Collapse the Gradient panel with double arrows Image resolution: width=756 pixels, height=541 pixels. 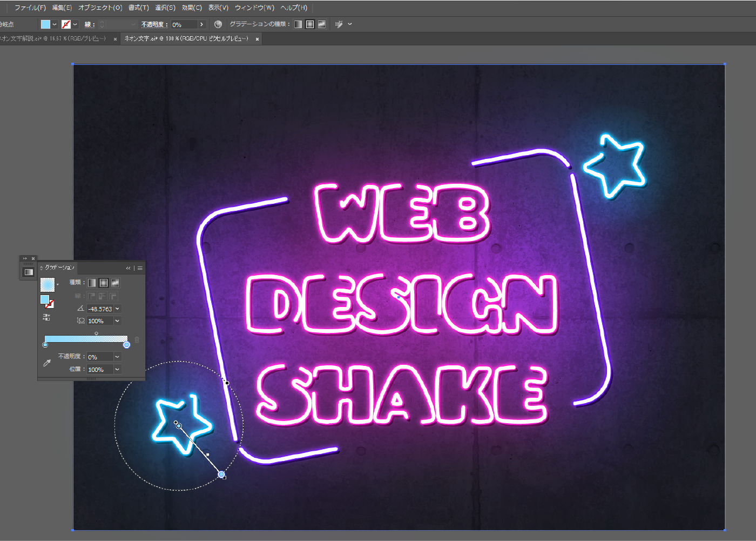click(x=128, y=268)
